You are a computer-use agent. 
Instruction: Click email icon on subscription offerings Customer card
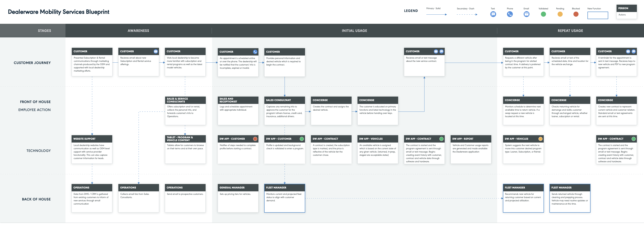click(156, 51)
